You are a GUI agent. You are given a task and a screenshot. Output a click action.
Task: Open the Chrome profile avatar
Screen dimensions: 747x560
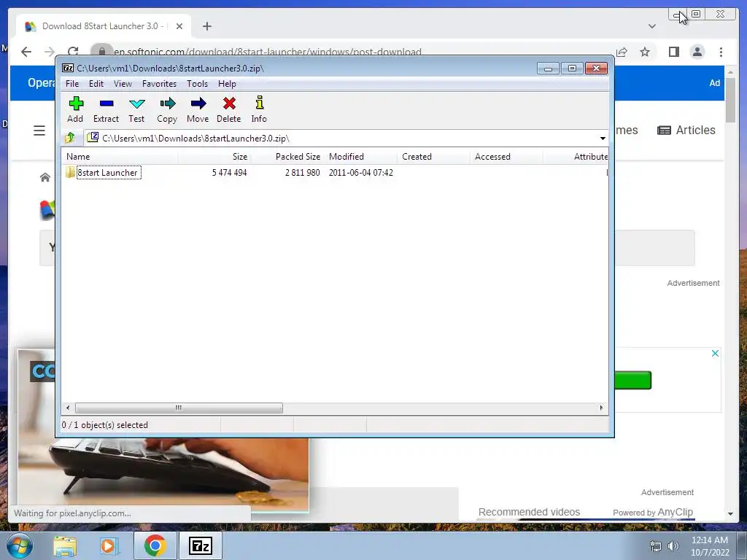[x=697, y=52]
